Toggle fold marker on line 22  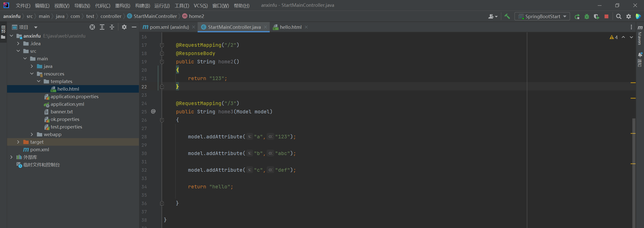pos(162,87)
